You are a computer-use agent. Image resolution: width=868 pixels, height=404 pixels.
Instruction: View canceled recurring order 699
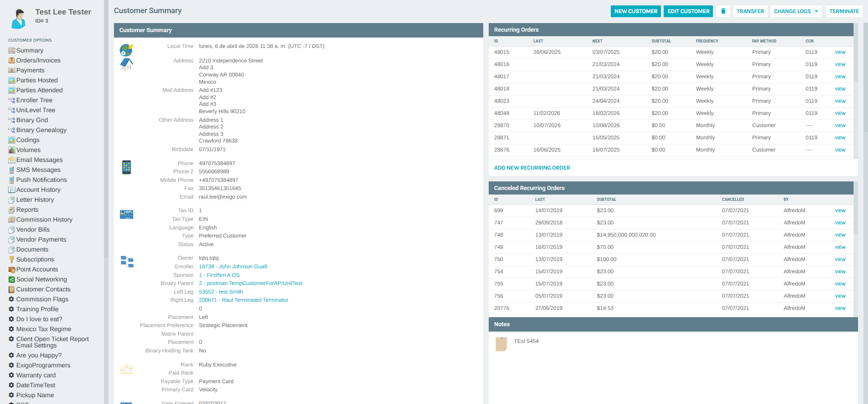pos(840,211)
